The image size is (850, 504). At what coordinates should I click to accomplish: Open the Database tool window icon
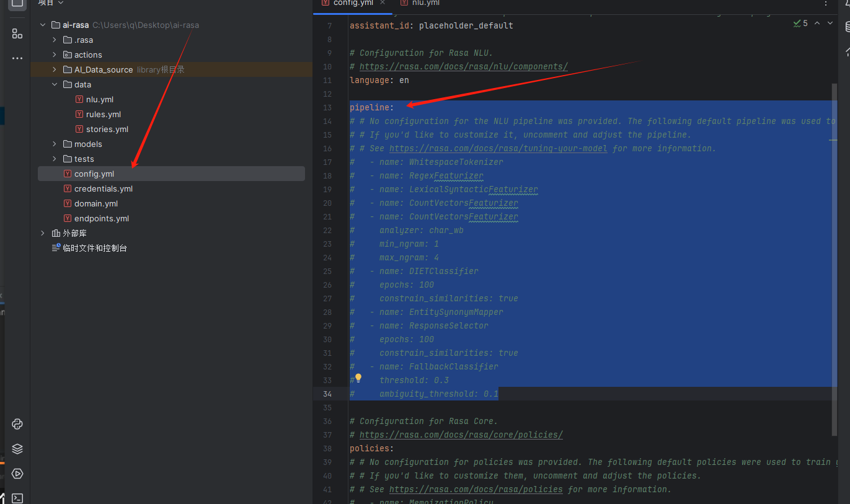pos(847,27)
